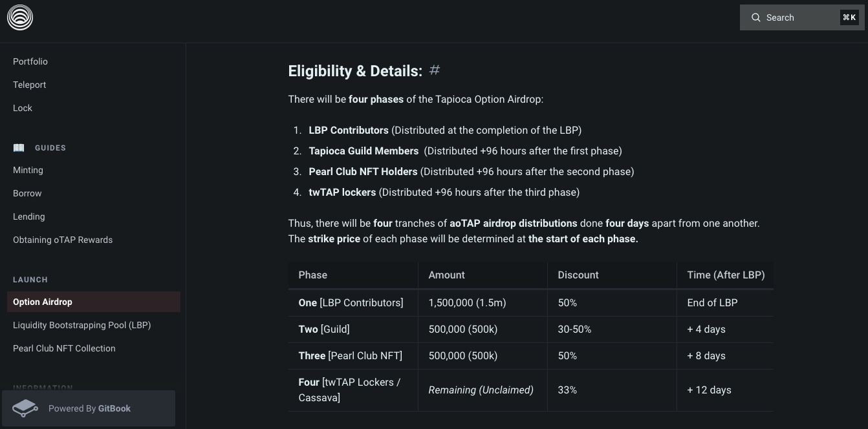Open the Portfolio page
Viewport: 868px width, 429px height.
point(30,61)
